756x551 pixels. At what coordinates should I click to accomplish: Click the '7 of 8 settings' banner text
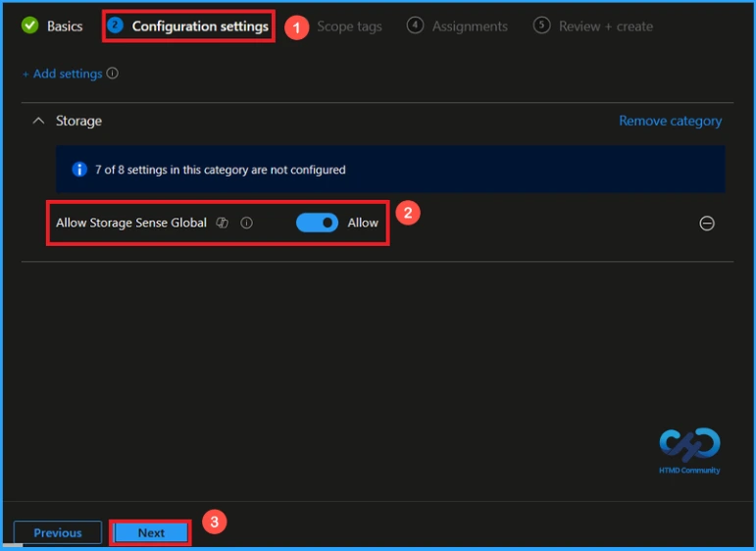pyautogui.click(x=221, y=170)
